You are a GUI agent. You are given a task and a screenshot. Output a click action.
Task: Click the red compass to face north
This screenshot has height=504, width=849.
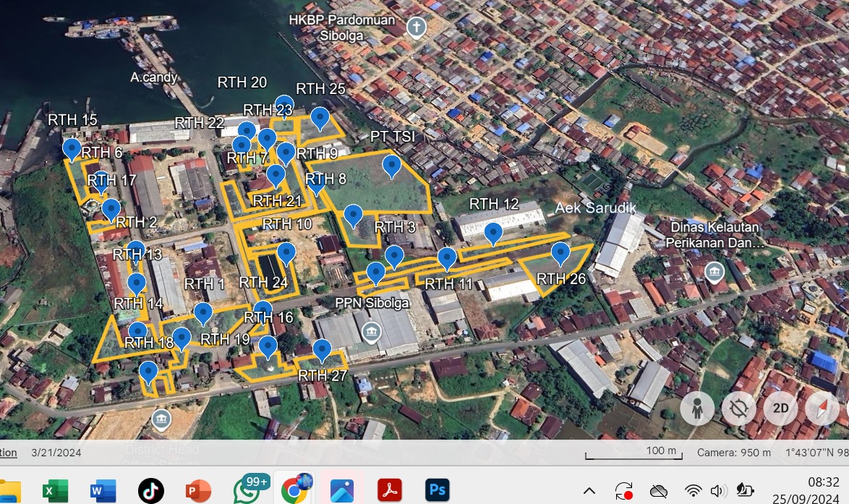pos(822,408)
